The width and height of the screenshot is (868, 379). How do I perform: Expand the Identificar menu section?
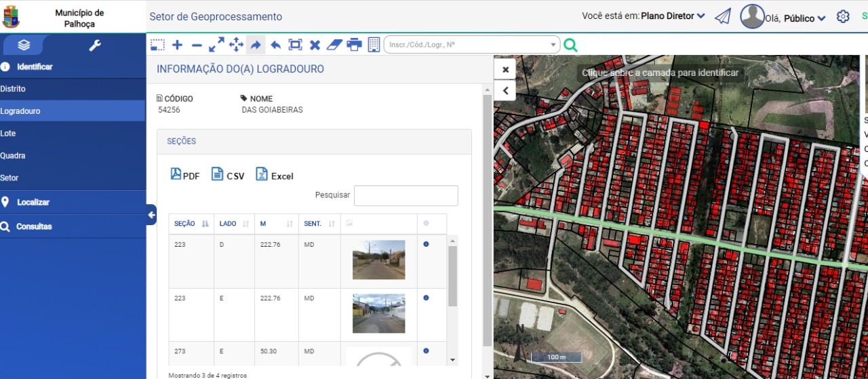[x=73, y=66]
